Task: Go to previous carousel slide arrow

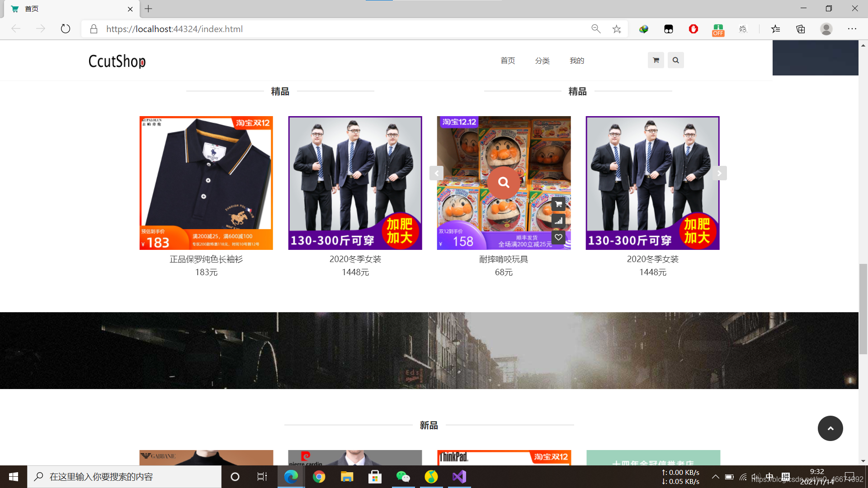Action: 436,173
